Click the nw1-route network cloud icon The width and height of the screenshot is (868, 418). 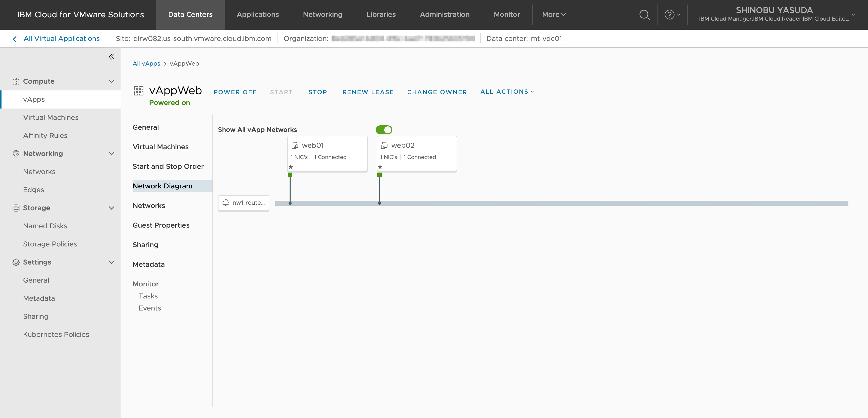(x=226, y=203)
